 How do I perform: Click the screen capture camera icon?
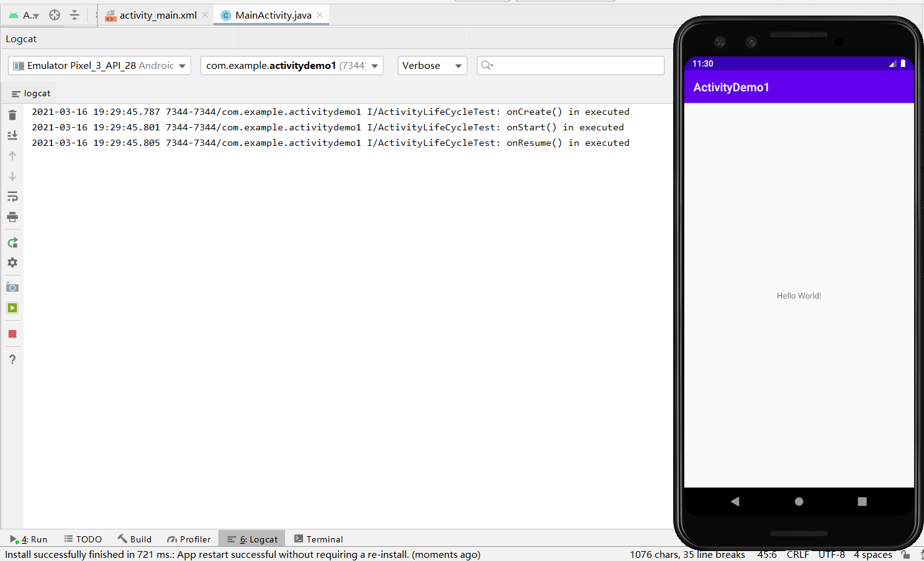(x=12, y=287)
